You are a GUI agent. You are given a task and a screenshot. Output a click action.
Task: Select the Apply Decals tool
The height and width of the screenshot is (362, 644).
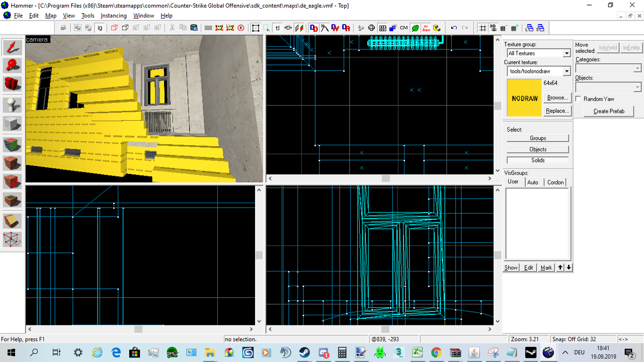click(x=13, y=181)
